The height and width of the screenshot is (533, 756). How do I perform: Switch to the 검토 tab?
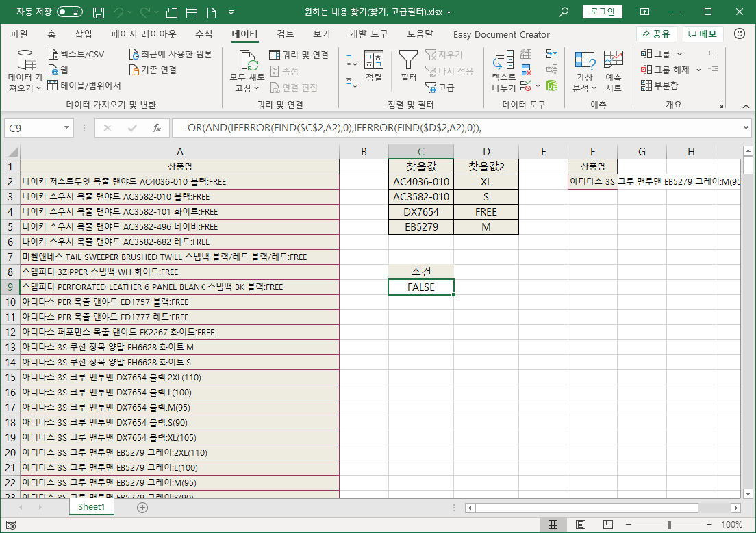[x=286, y=34]
